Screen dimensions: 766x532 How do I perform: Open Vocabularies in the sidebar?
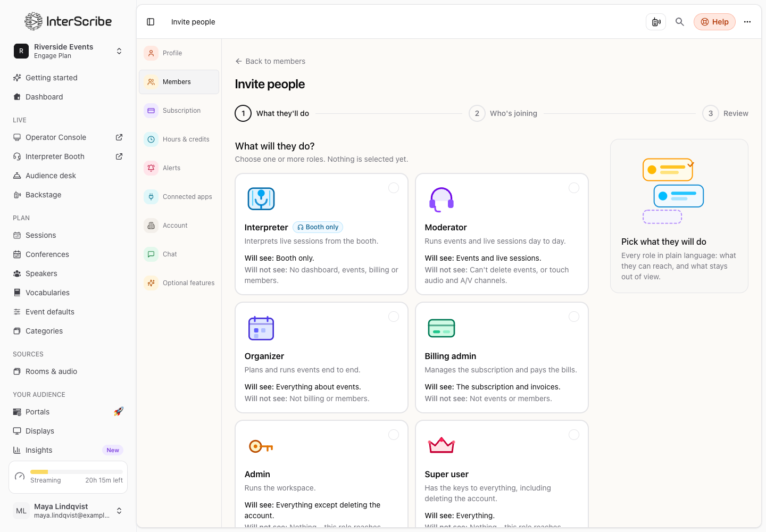(68, 293)
